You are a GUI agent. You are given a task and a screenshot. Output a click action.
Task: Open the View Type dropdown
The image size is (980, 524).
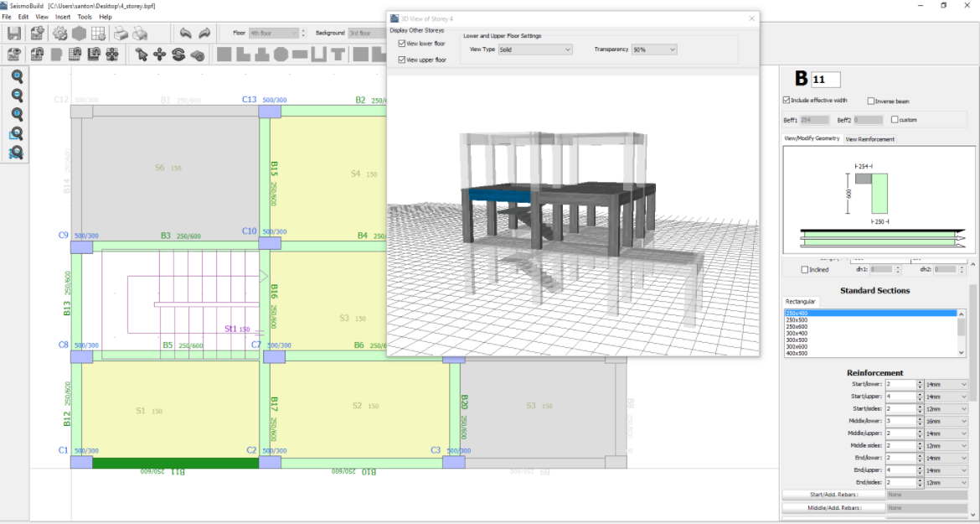click(x=534, y=49)
